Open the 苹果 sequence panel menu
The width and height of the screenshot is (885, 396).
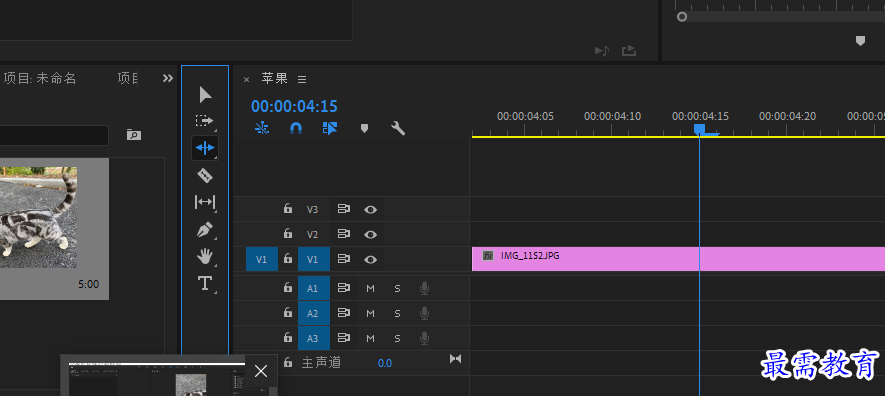[302, 80]
